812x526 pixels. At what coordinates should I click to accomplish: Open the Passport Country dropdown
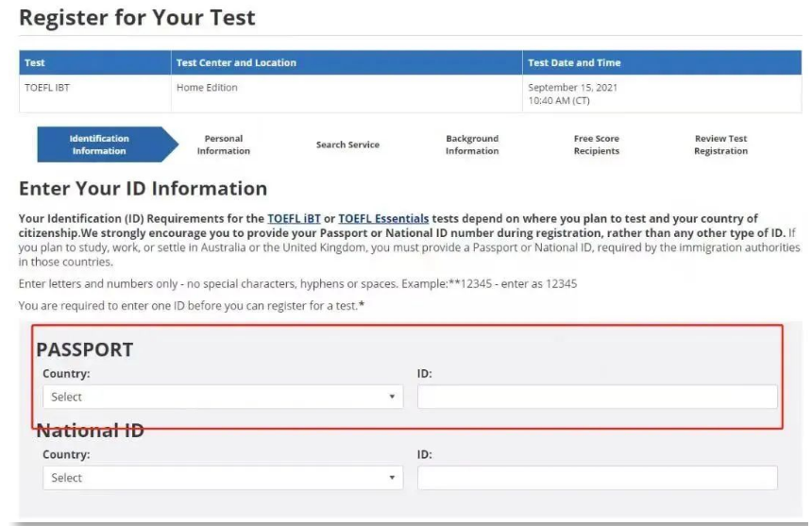coord(223,397)
